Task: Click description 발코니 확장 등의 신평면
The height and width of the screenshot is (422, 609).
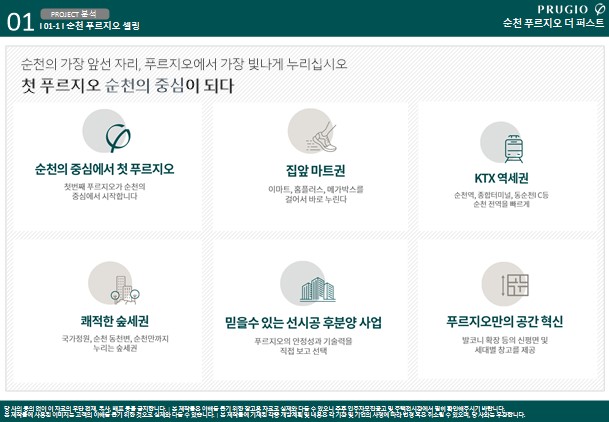Action: coord(505,345)
